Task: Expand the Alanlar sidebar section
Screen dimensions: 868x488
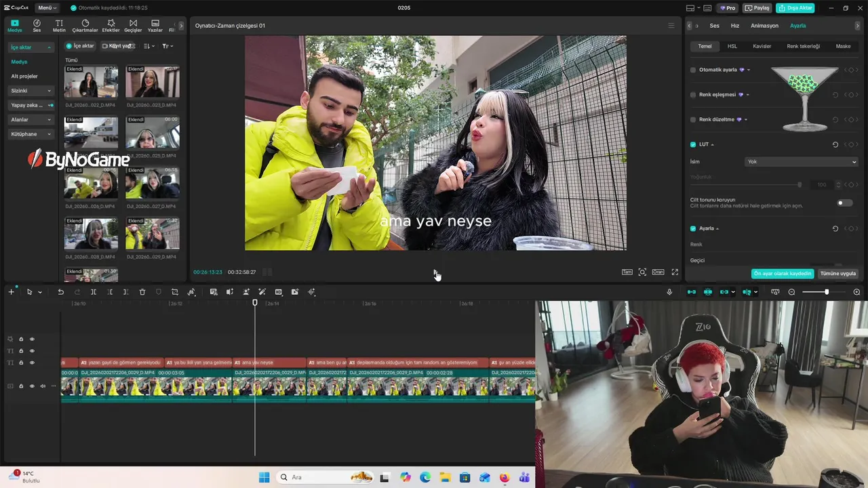Action: coord(31,119)
